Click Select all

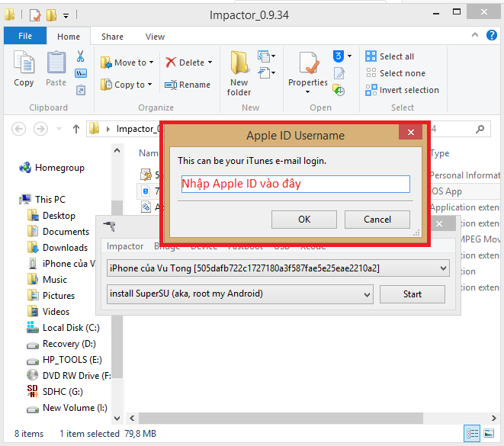pos(390,56)
